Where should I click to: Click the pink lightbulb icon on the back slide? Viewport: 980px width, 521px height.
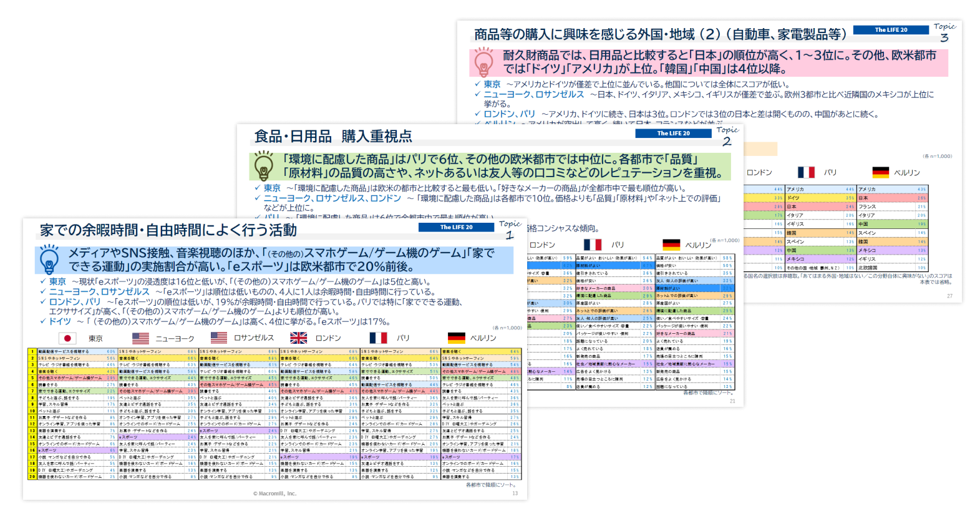[x=483, y=62]
